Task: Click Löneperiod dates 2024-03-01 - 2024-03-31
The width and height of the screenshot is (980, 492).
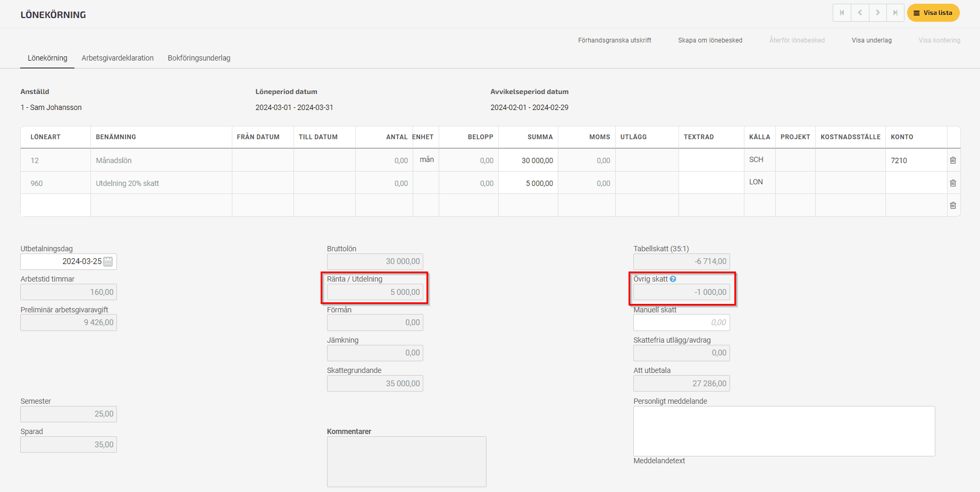Action: [x=294, y=107]
